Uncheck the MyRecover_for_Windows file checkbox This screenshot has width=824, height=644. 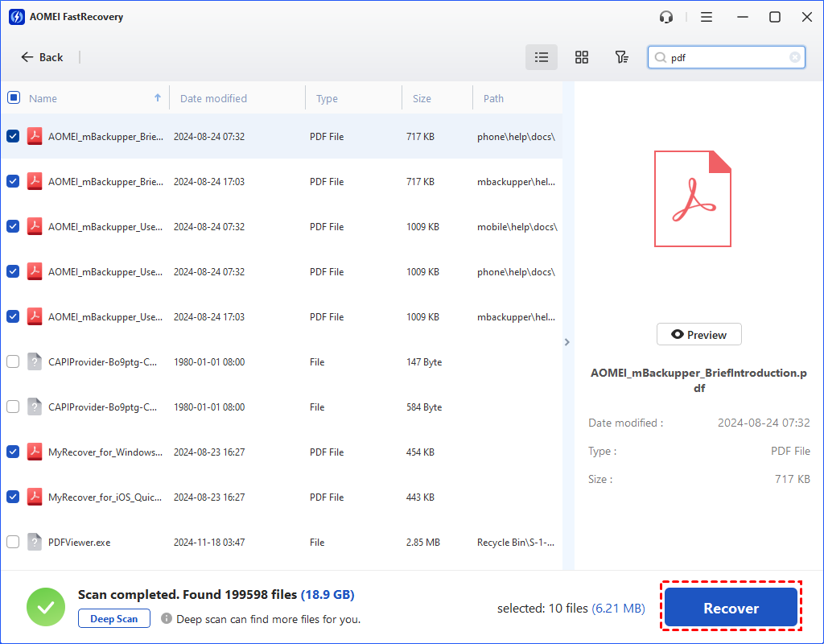click(x=13, y=452)
